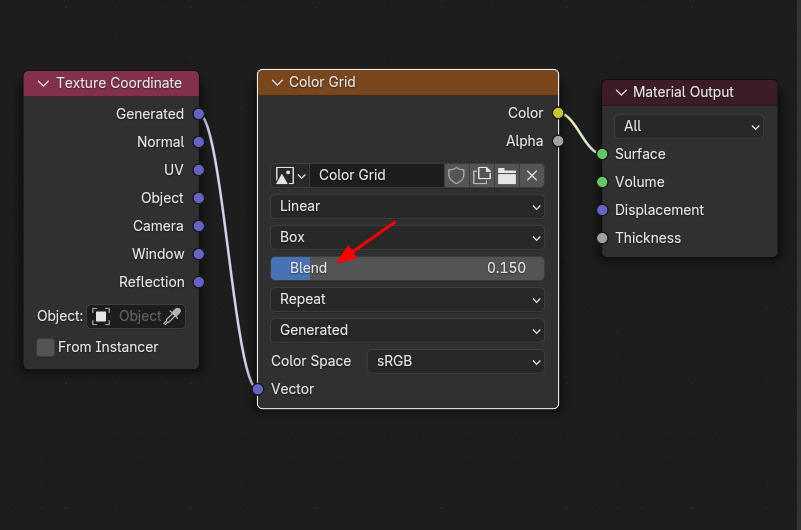Click the Color Grid image name field
Viewport: 801px width, 530px height.
point(377,176)
